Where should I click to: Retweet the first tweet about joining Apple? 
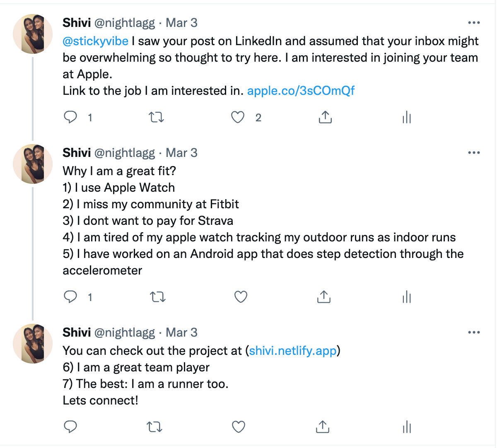pyautogui.click(x=156, y=118)
